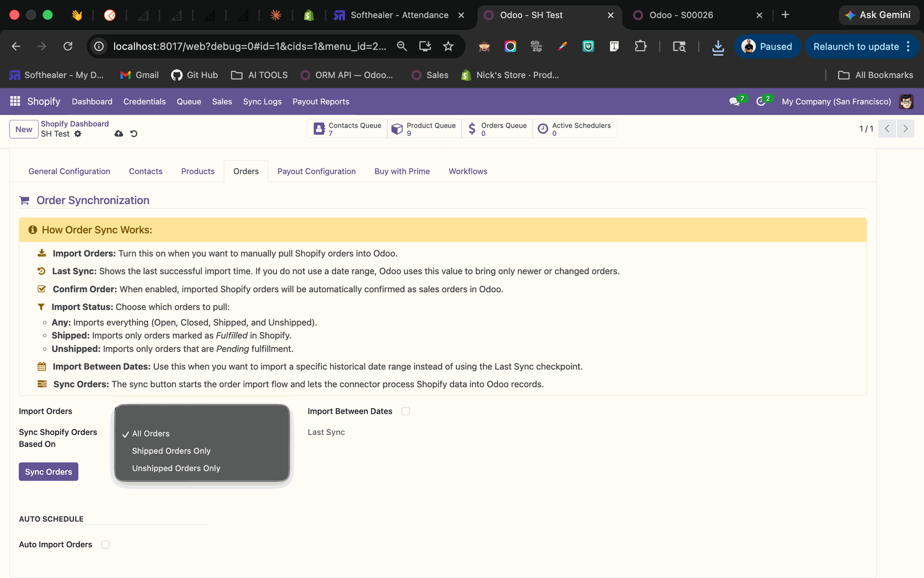Enable the Auto Import Orders checkbox

click(x=105, y=544)
